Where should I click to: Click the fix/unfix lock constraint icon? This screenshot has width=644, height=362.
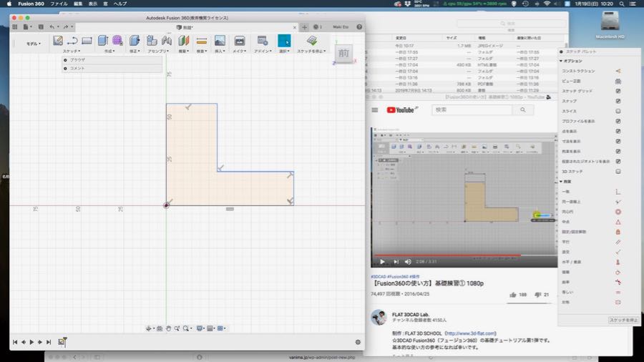tap(618, 232)
